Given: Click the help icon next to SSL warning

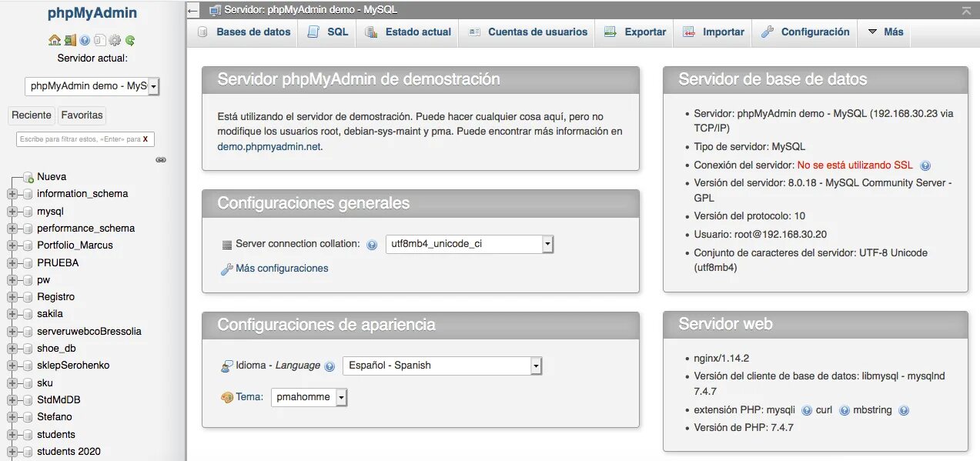Looking at the screenshot, I should (925, 165).
